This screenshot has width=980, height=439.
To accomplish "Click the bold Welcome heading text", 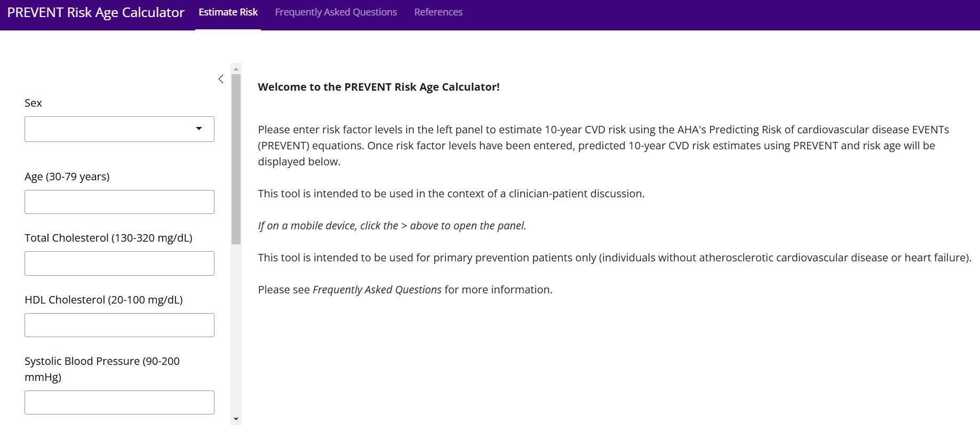I will point(379,87).
